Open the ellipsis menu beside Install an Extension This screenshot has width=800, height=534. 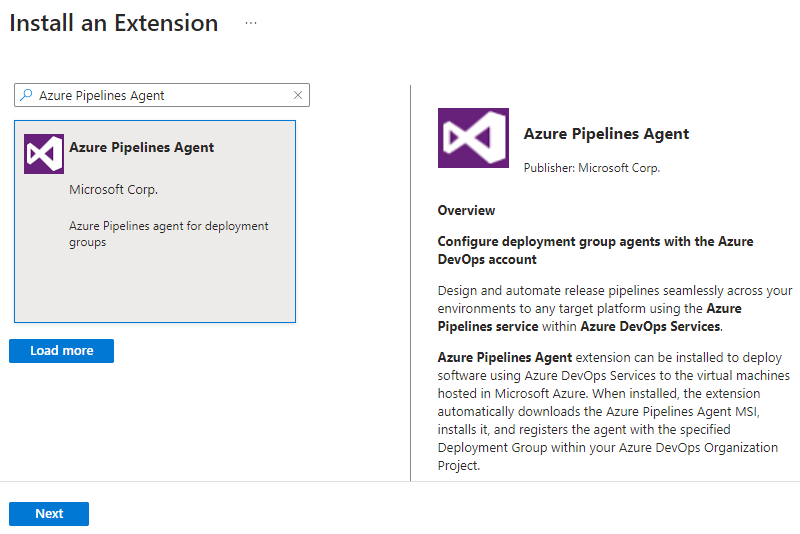[251, 23]
